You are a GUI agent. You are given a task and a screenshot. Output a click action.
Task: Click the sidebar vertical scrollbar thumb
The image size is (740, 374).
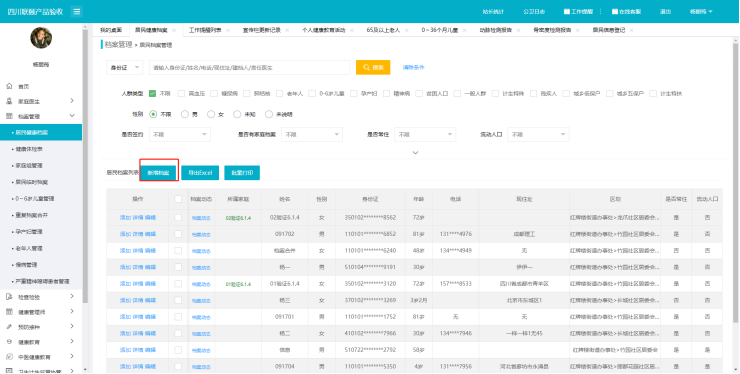pos(85,165)
